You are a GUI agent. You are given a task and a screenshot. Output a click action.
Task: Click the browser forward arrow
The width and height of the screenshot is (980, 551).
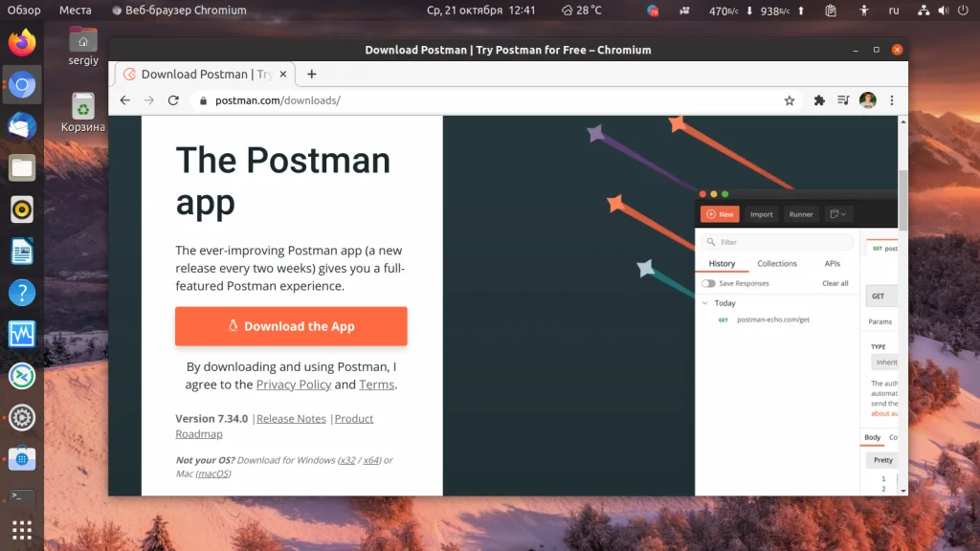(148, 100)
